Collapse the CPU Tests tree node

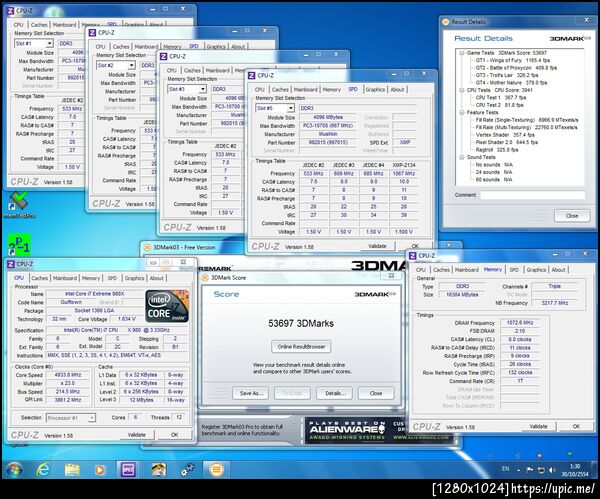click(x=461, y=90)
